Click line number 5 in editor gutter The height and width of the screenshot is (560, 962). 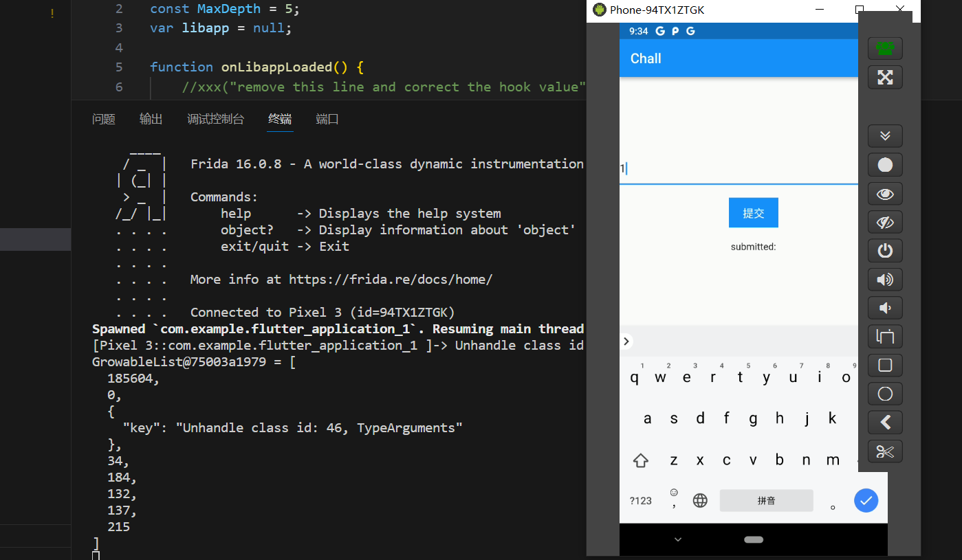(119, 67)
